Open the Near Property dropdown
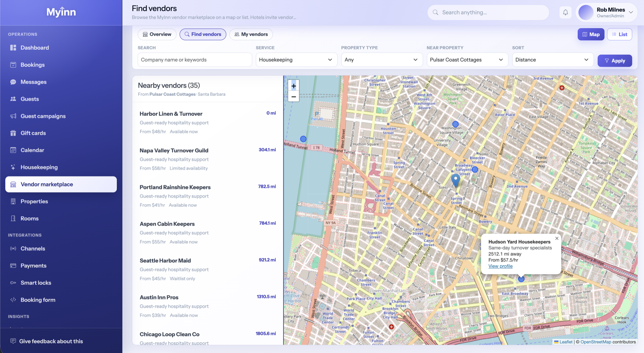The width and height of the screenshot is (644, 353). [x=467, y=60]
